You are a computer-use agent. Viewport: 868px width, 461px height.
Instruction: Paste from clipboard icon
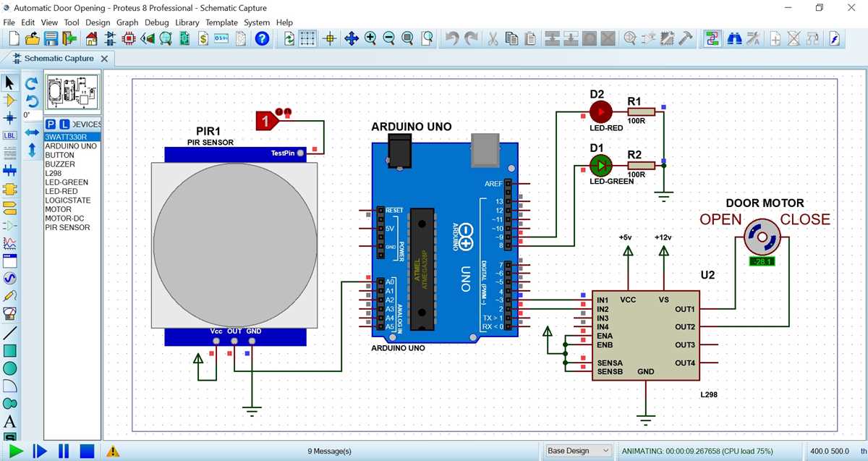[530, 38]
